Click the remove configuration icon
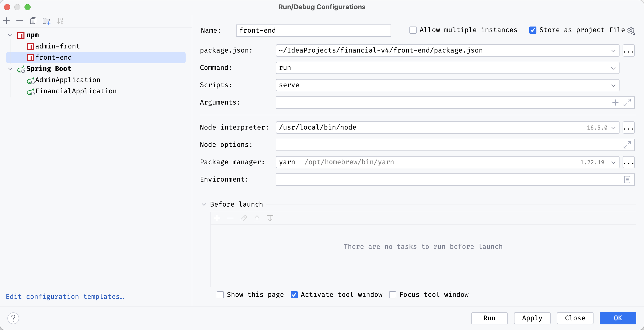This screenshot has height=330, width=644. (20, 21)
